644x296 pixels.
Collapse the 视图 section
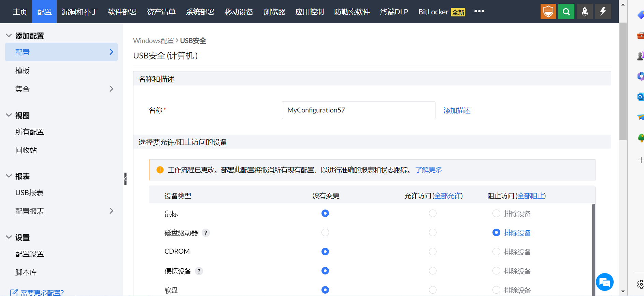(9, 115)
